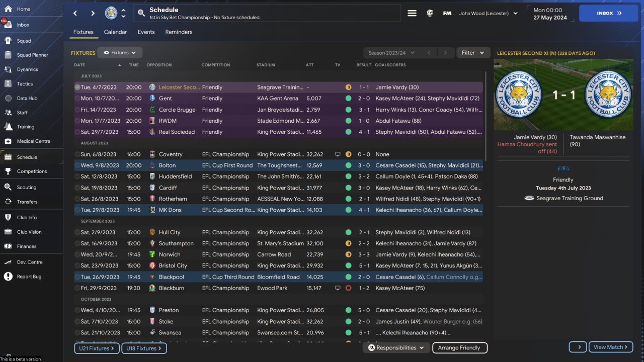Image resolution: width=644 pixels, height=362 pixels.
Task: Open Home in the sidebar
Action: click(32, 9)
